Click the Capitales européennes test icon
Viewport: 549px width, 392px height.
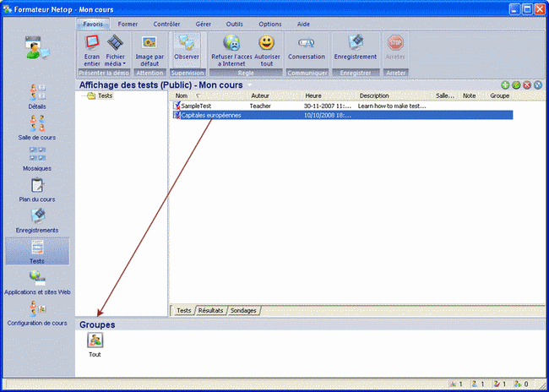pyautogui.click(x=177, y=115)
